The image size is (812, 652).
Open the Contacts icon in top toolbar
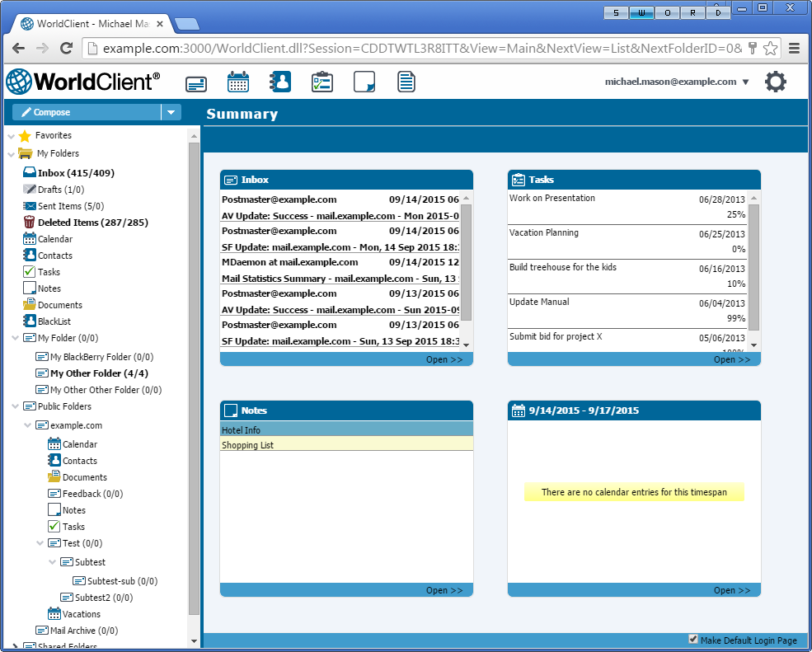tap(280, 82)
